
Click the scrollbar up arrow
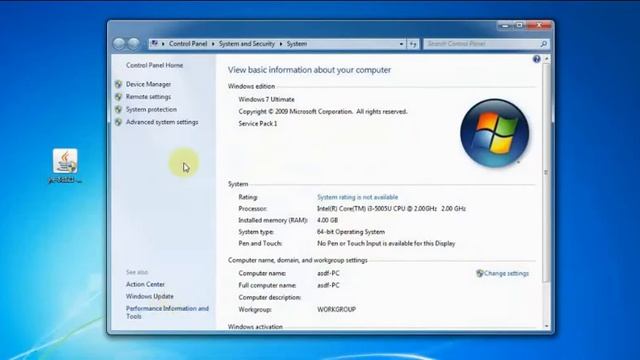coord(546,59)
